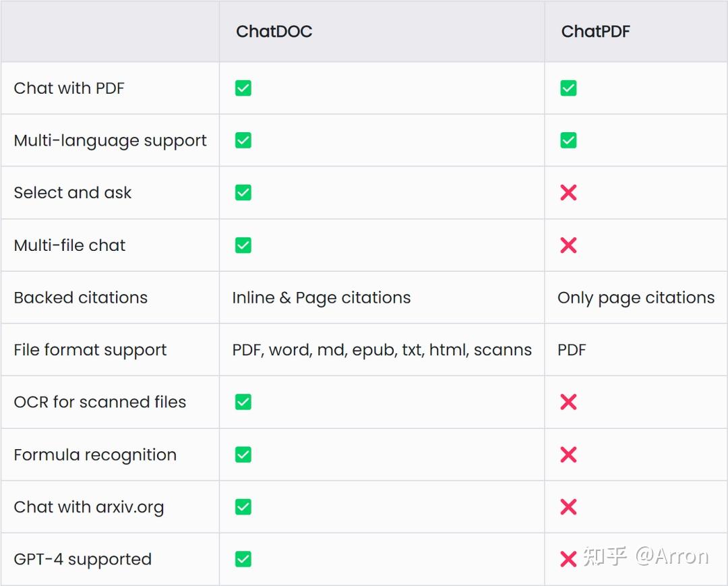Click ChatPDF red cross for Chat with arxiv.org
728x586 pixels.
(568, 507)
